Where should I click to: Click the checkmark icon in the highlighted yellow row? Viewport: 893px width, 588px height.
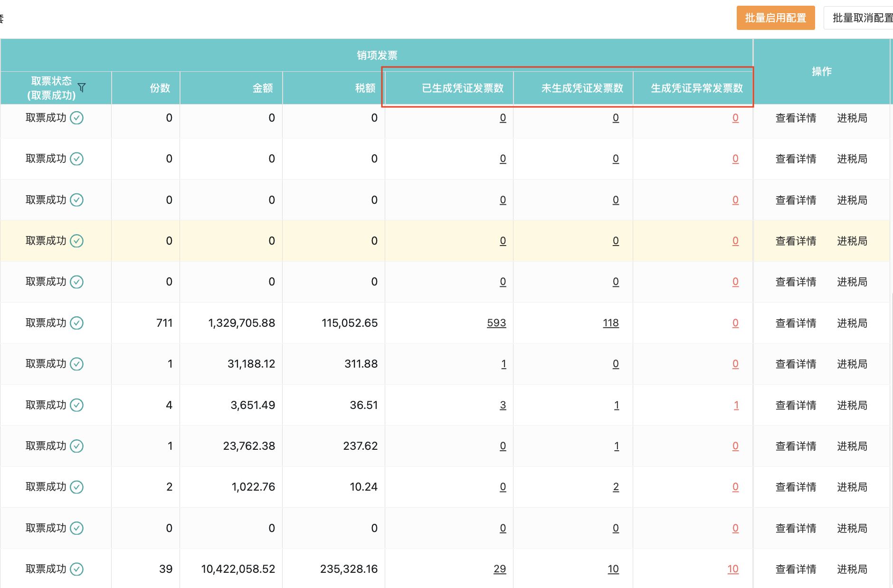click(x=77, y=241)
